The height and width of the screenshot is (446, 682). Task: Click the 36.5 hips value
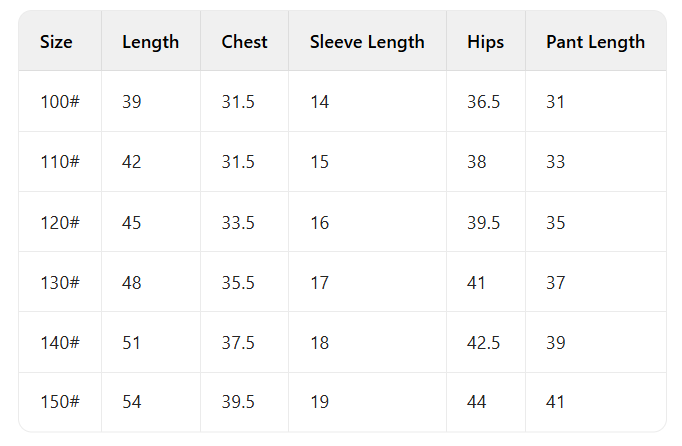(x=484, y=102)
